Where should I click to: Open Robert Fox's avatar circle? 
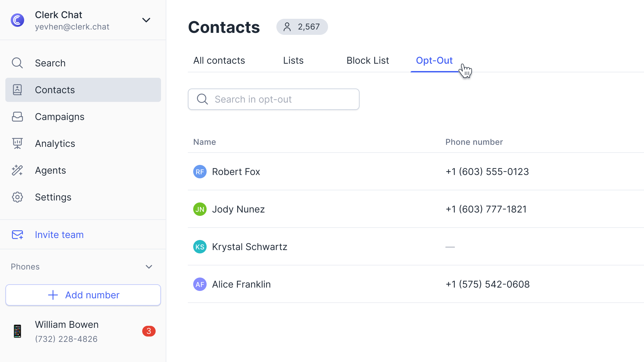coord(200,171)
